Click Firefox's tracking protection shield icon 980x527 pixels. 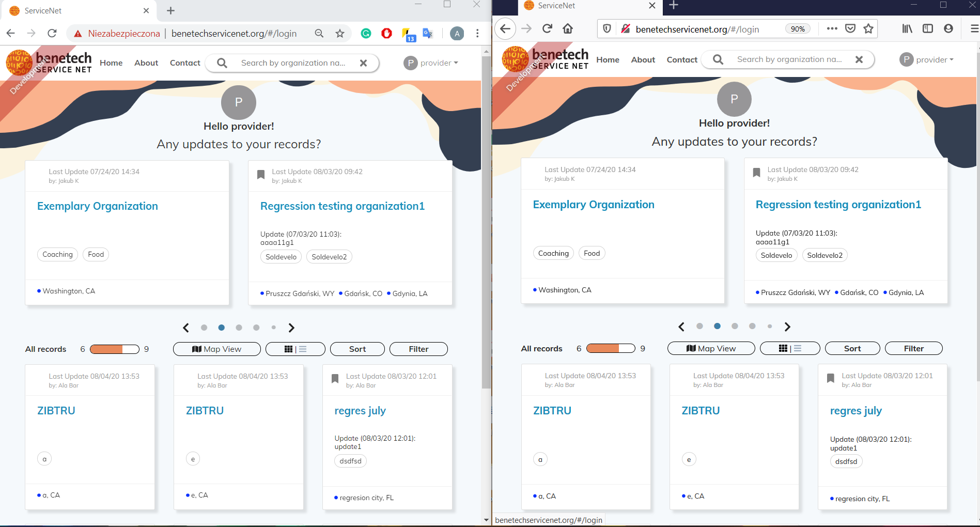click(606, 29)
